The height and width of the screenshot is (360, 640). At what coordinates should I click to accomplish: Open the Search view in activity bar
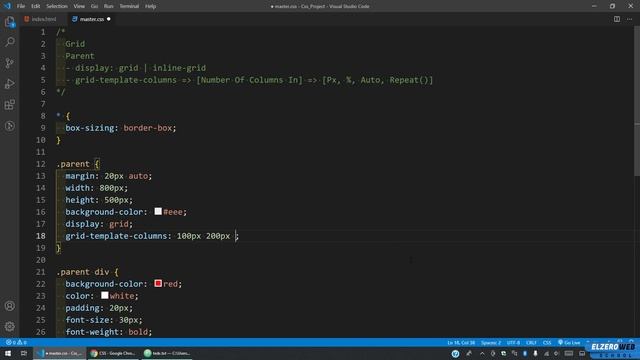[10, 42]
